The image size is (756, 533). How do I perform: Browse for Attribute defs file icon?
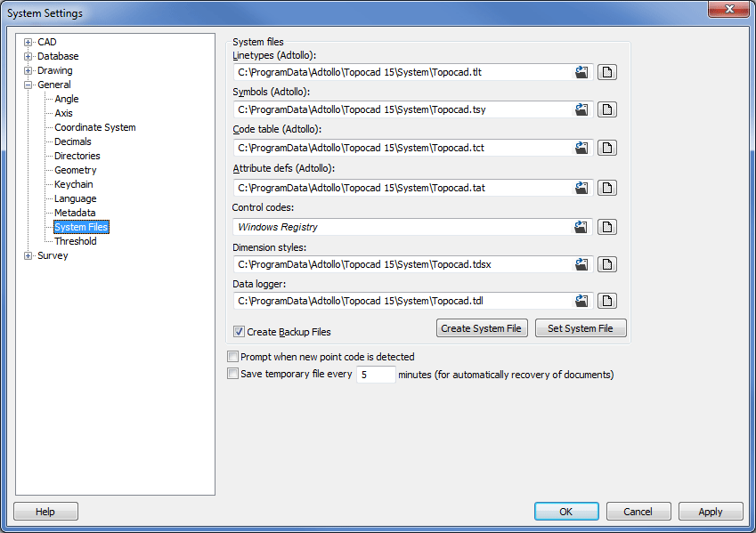581,188
